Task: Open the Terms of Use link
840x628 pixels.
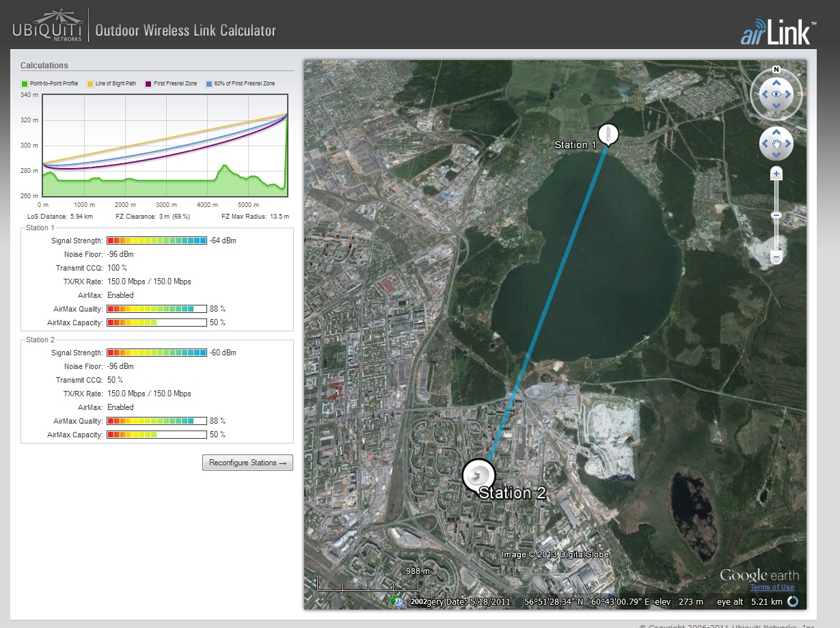Action: click(772, 587)
